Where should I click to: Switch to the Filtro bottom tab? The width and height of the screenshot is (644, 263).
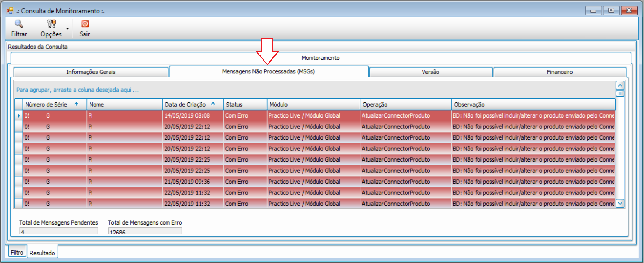[x=17, y=252]
